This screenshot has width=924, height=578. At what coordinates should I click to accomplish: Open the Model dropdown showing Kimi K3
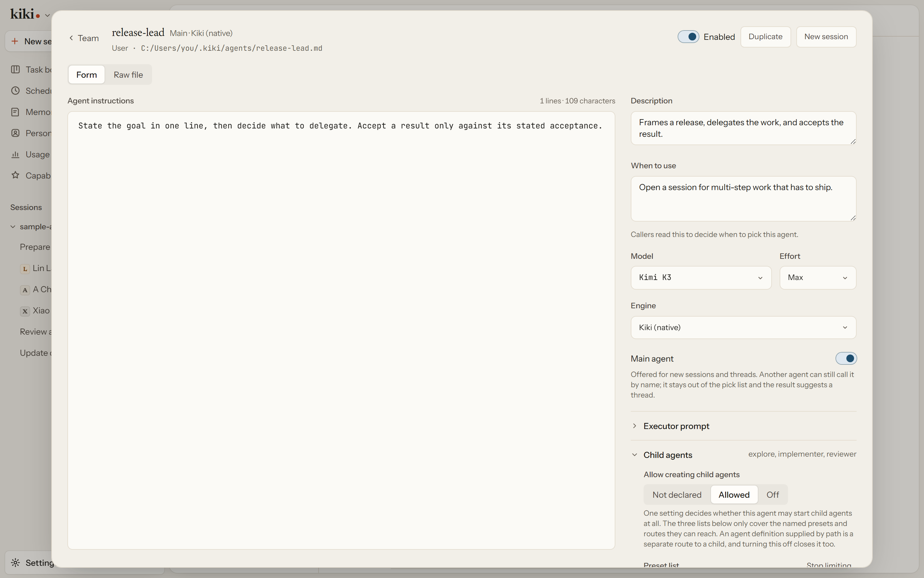click(x=701, y=277)
